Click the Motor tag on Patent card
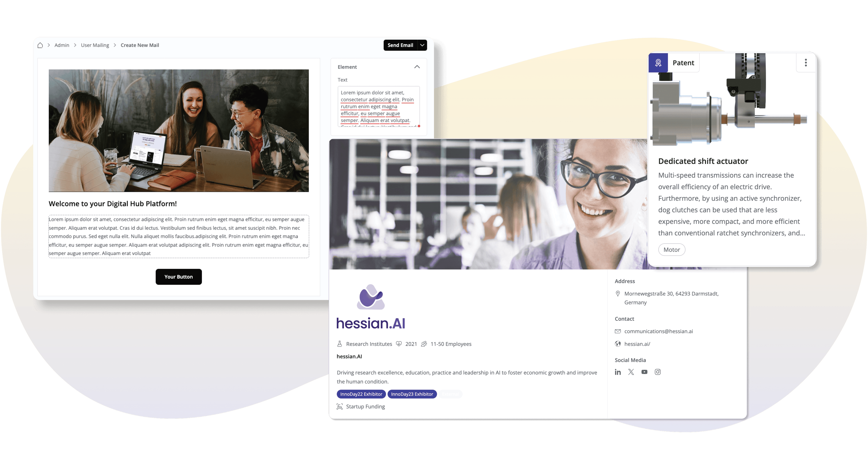Viewport: 868px width, 470px height. click(671, 249)
